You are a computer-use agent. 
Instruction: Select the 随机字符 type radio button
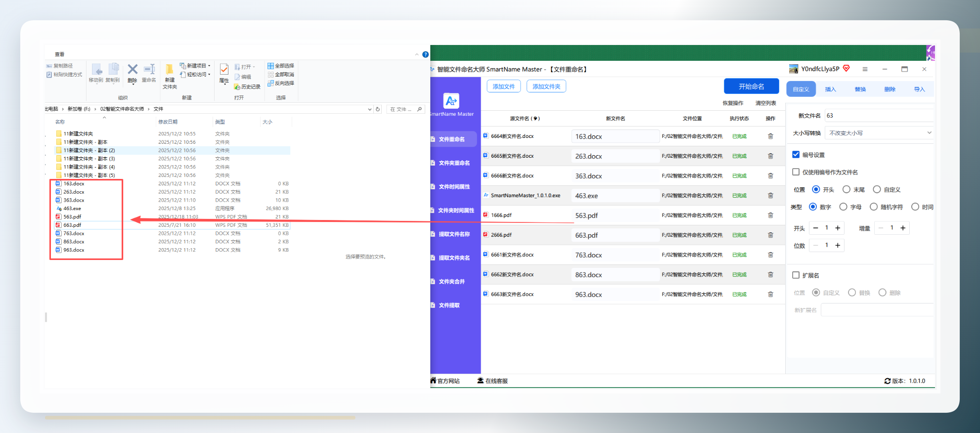pyautogui.click(x=874, y=207)
